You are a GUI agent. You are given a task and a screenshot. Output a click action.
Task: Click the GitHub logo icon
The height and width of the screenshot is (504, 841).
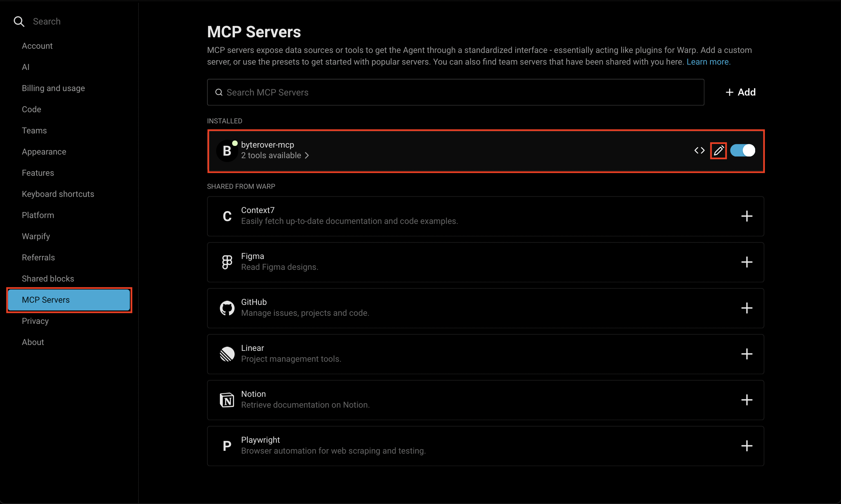[x=227, y=308]
